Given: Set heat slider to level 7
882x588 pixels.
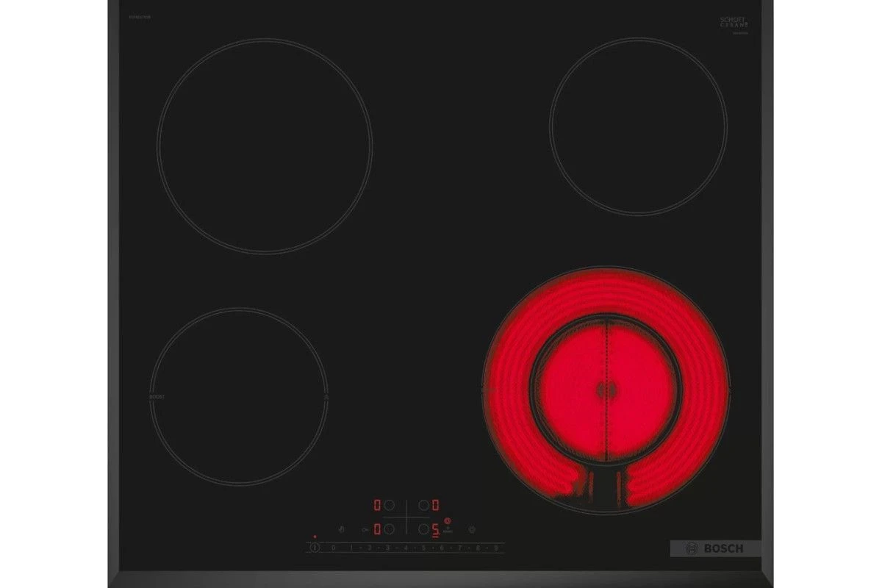Looking at the screenshot, I should (460, 548).
